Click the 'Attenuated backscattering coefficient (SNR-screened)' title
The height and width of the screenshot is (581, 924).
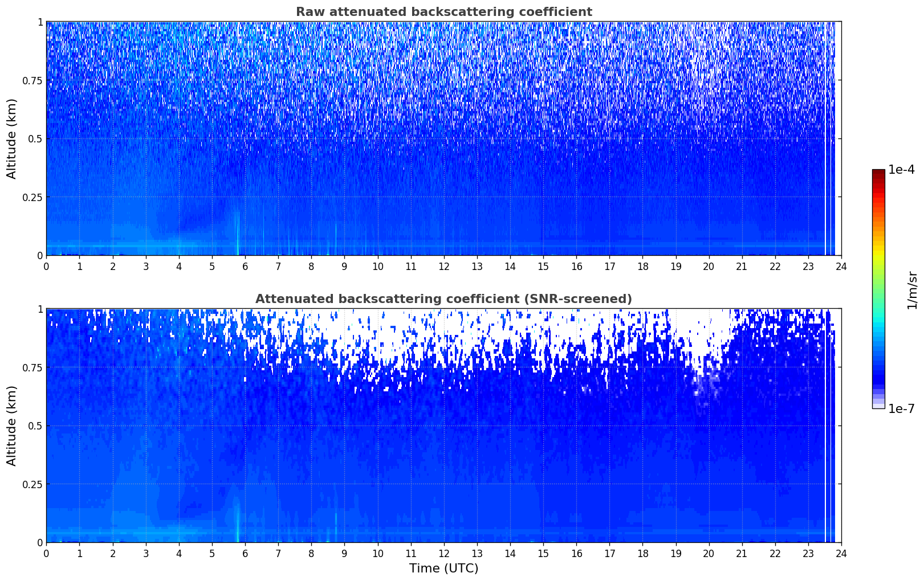click(443, 299)
